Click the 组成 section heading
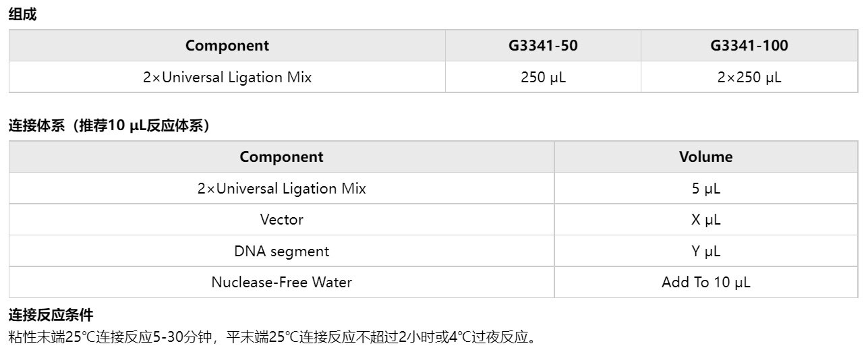868x350 pixels. coord(22,16)
